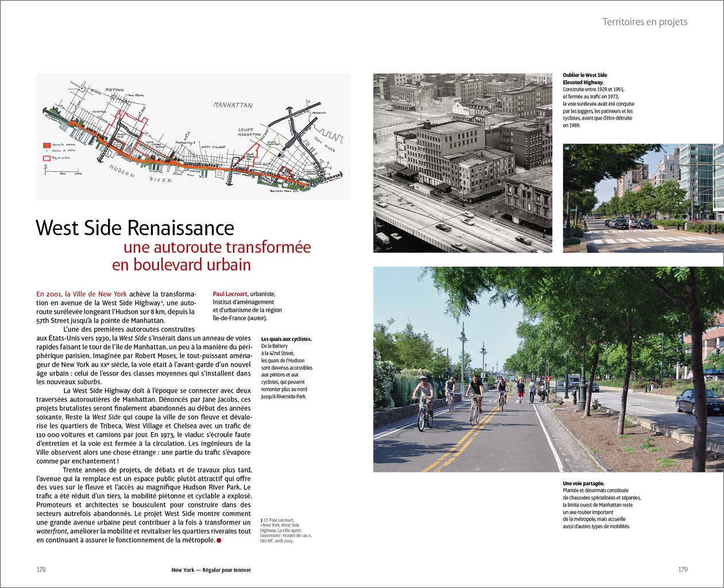Image resolution: width=724 pixels, height=588 pixels.
Task: Select the italic word 'suburbs'
Action: tap(89, 382)
